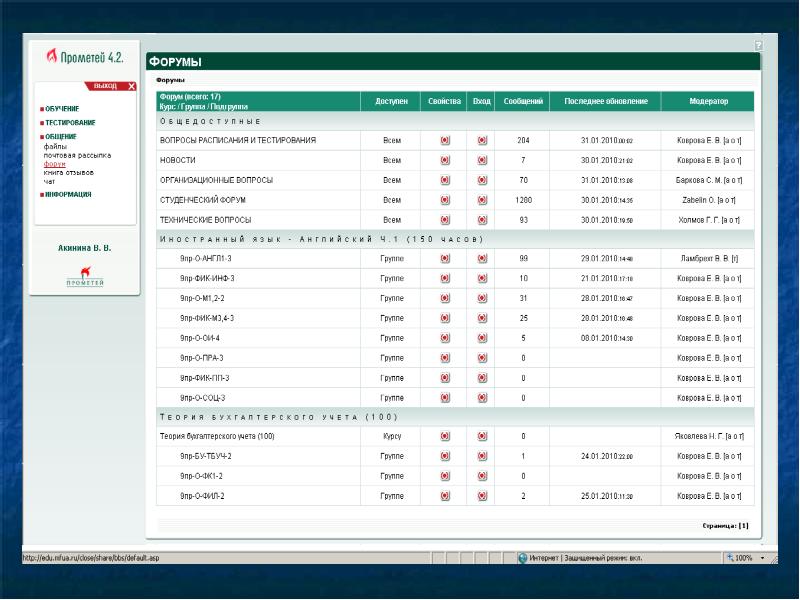The image size is (800, 600).
Task: Expand the ИНФОРМАЦИЯ menu section
Action: click(x=68, y=195)
